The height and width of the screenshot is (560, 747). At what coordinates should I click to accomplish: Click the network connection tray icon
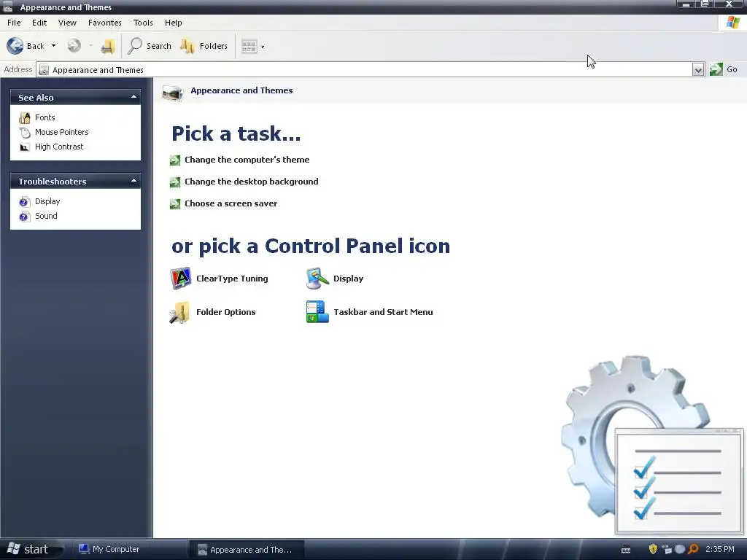[x=667, y=550]
